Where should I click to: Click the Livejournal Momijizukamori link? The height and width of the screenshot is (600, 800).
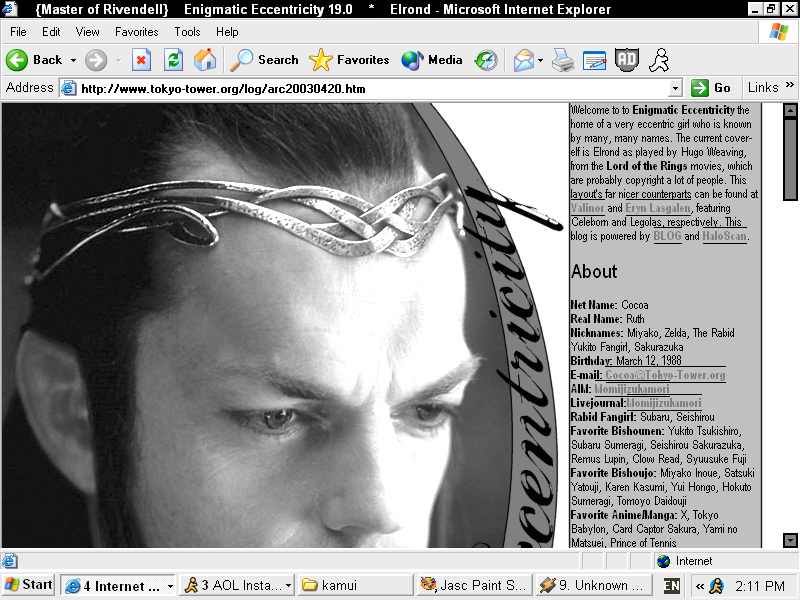click(x=664, y=403)
